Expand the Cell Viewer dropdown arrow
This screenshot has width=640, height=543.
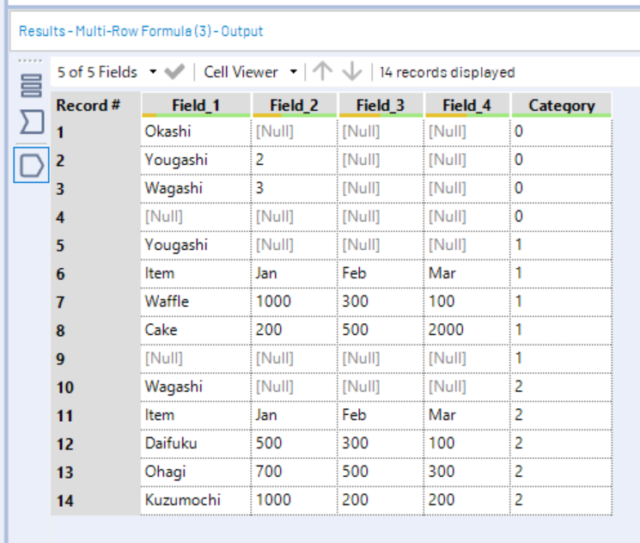coord(293,72)
